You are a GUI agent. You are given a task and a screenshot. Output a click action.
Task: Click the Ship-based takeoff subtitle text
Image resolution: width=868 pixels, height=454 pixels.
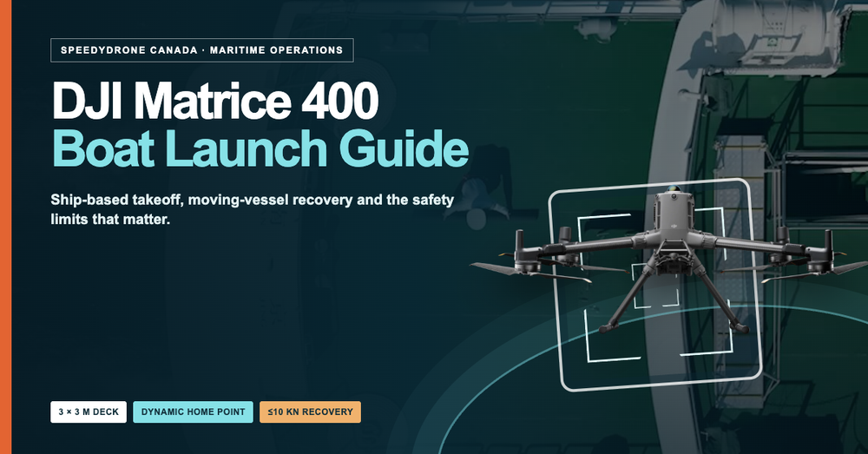[252, 209]
